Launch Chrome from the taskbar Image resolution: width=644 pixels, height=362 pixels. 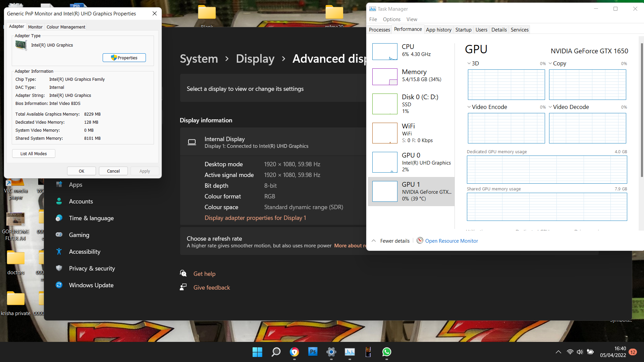pos(294,352)
